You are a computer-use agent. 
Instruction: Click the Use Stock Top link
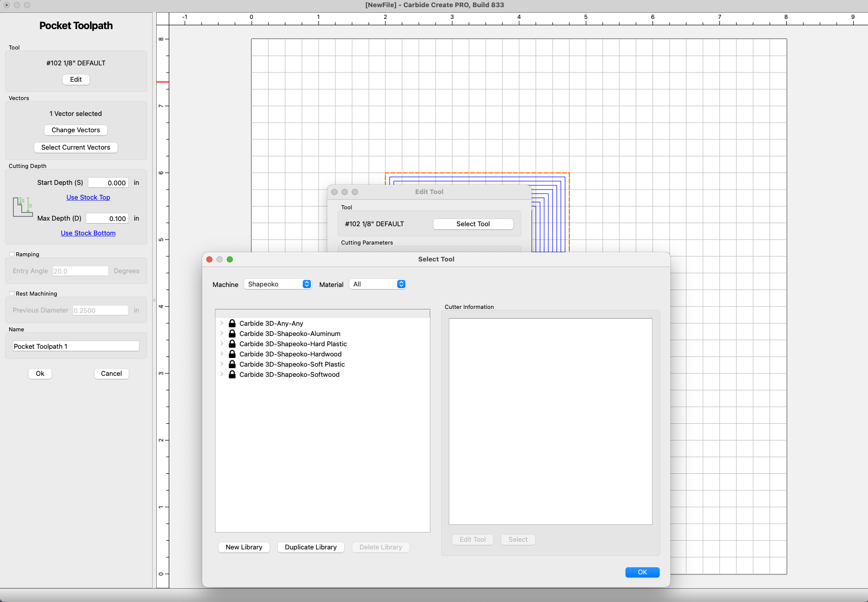88,198
